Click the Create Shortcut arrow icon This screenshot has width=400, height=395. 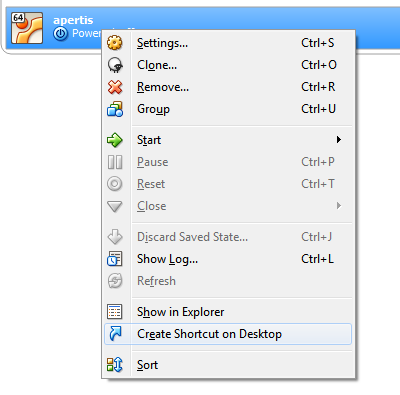pos(115,334)
